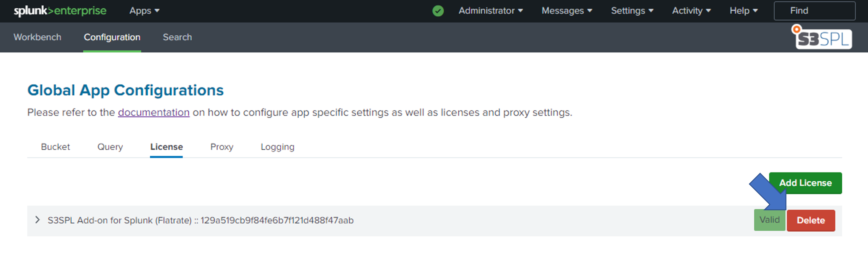Viewport: 868px width, 269px height.
Task: Open the Settings dropdown menu
Action: coord(632,11)
